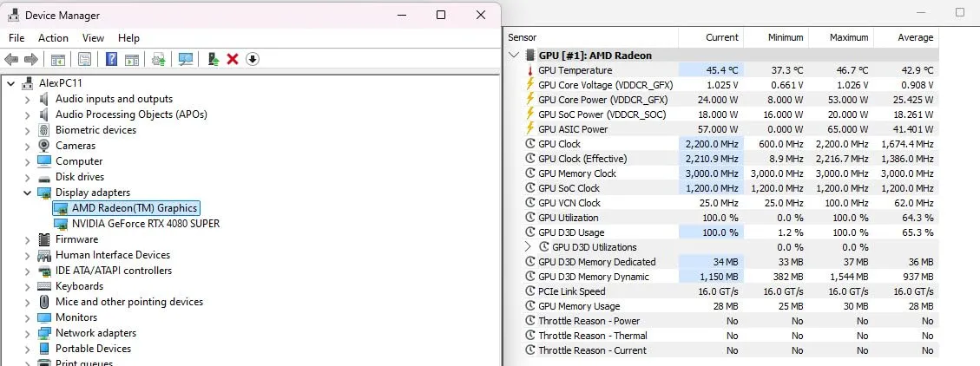Expand Audio Processing Objects (APOs) category

(x=27, y=115)
